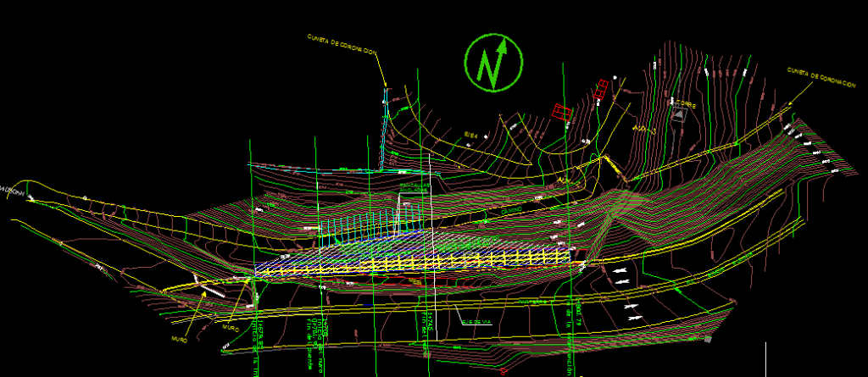Select the gray tower triangle symbol
This screenshot has height=377, width=868.
click(x=677, y=114)
